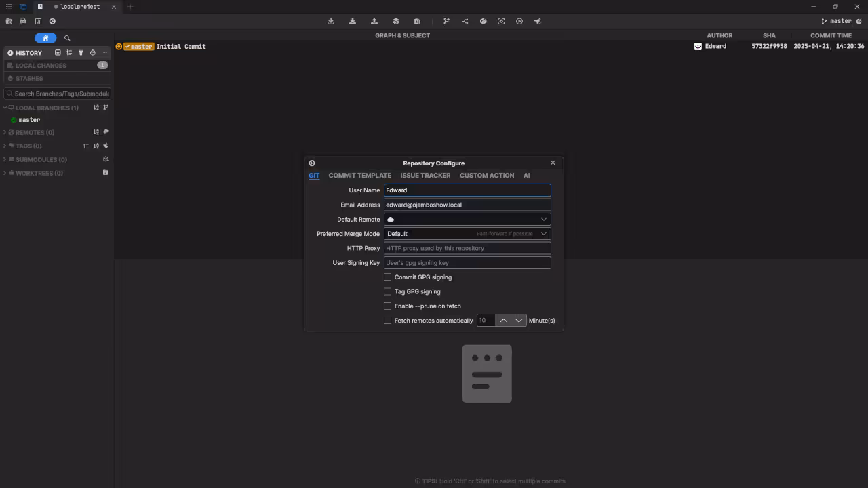Click the create tag icon in Tags row
868x488 pixels.
106,146
